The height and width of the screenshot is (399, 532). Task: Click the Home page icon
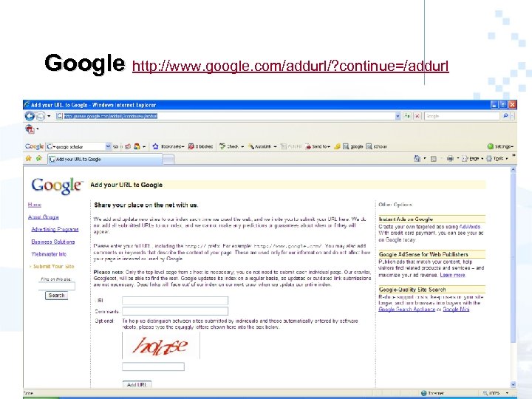tap(417, 158)
